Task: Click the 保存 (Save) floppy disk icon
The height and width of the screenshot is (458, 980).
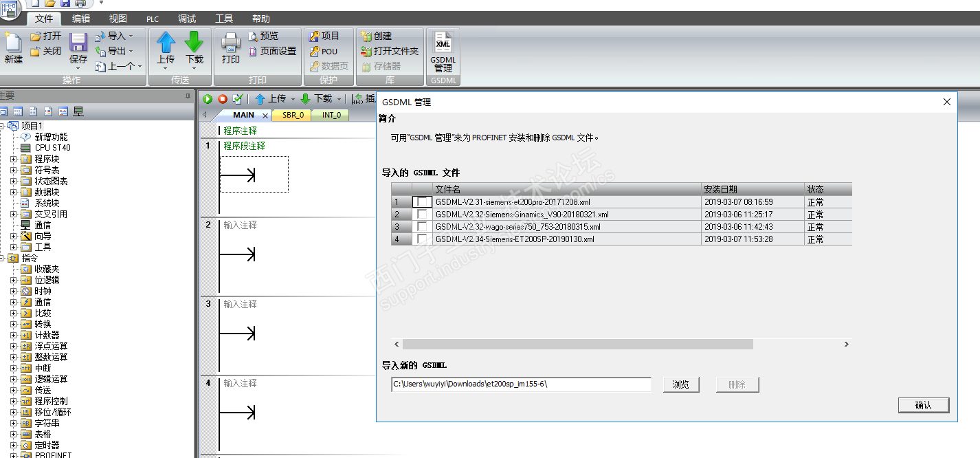Action: click(x=78, y=43)
